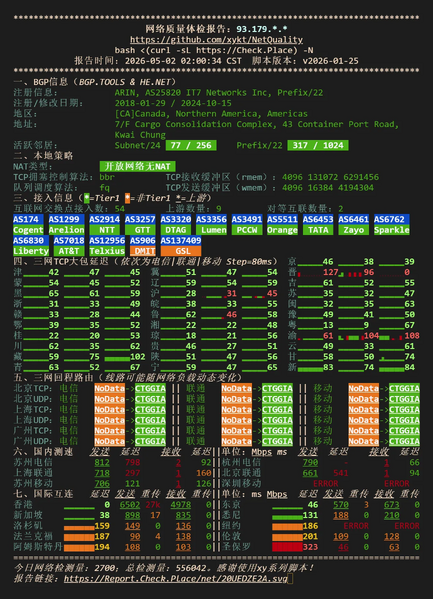Click the IX count value 54
433x599 pixels.
point(120,209)
